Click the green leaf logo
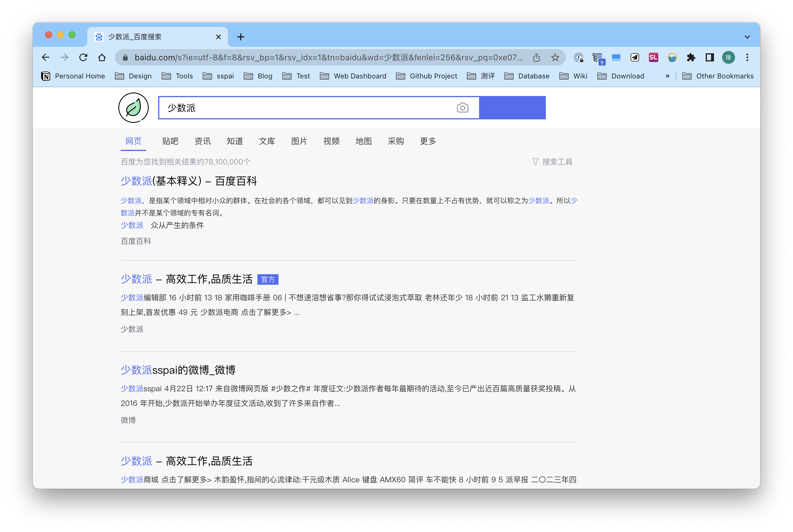793x532 pixels. [x=134, y=108]
